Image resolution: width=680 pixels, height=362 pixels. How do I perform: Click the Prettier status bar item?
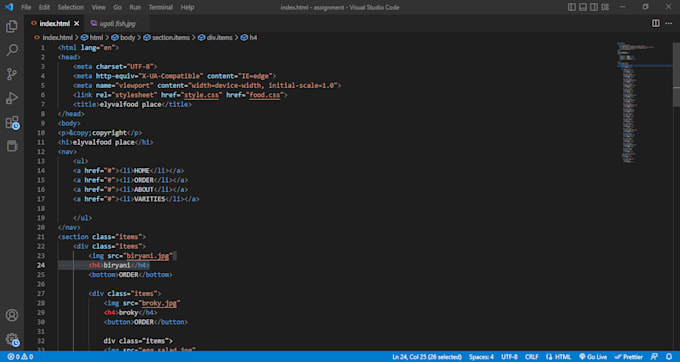point(628,357)
